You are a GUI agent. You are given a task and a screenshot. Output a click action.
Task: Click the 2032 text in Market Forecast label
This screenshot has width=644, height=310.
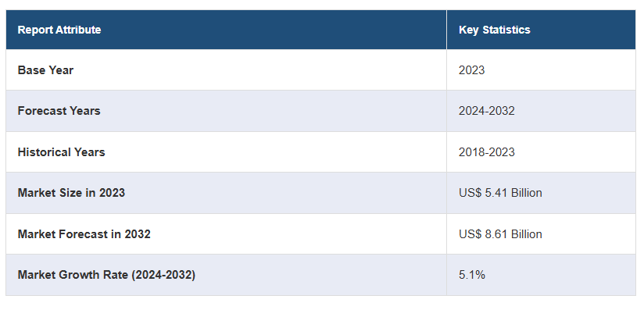coord(138,234)
